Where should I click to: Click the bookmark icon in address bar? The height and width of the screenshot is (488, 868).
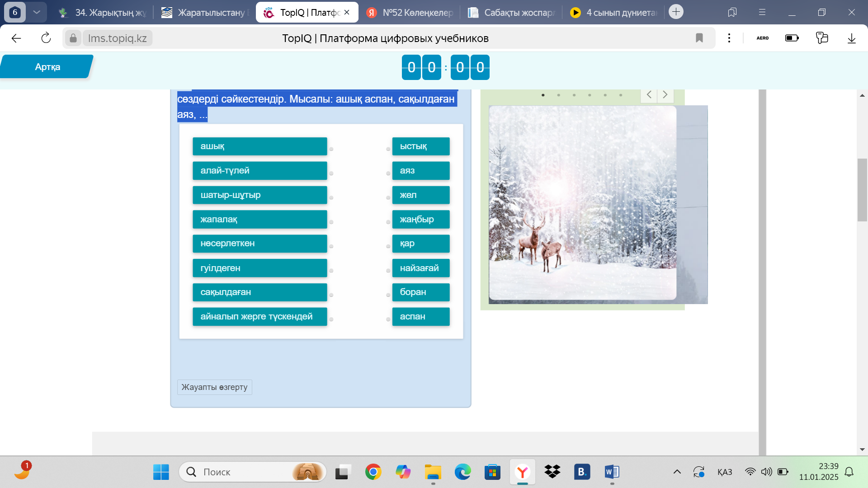pos(699,38)
